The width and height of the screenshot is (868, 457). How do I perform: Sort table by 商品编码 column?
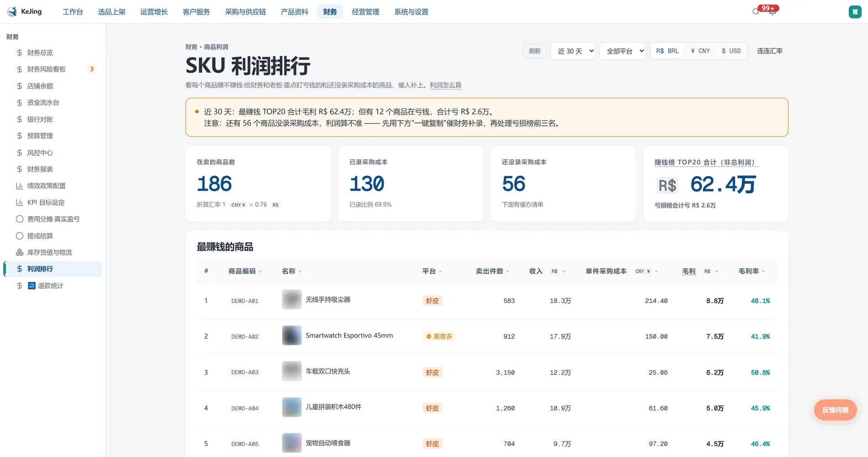(245, 271)
